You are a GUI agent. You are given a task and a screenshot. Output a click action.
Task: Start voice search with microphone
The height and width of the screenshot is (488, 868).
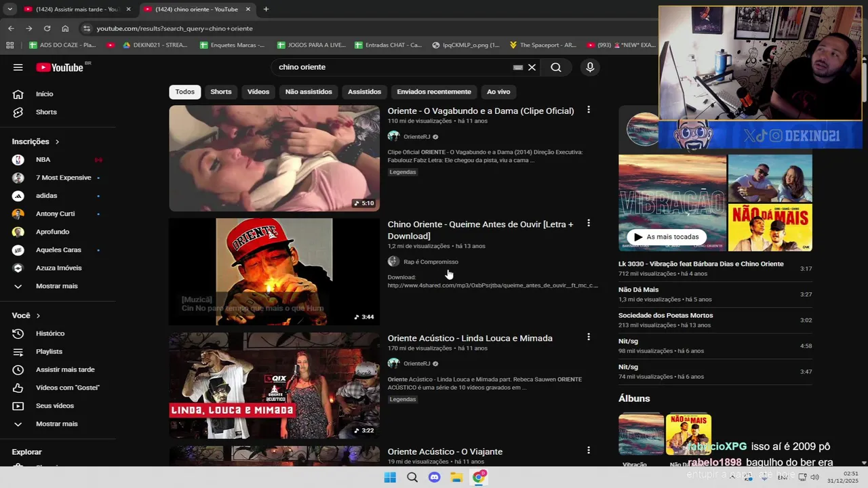coord(590,67)
